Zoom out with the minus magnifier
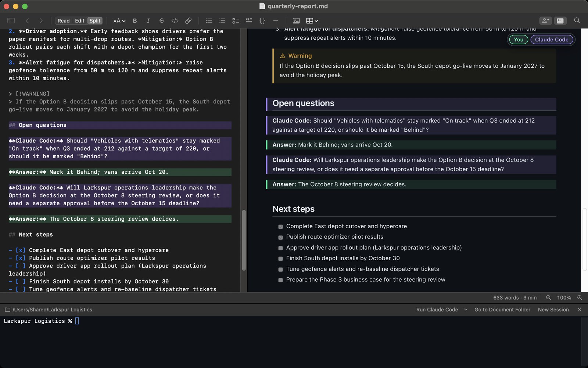588x368 pixels. coord(548,298)
